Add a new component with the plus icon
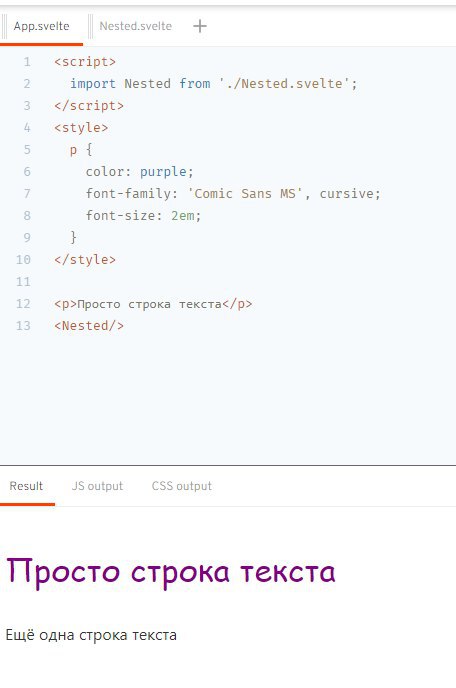The image size is (456, 688). [x=200, y=26]
